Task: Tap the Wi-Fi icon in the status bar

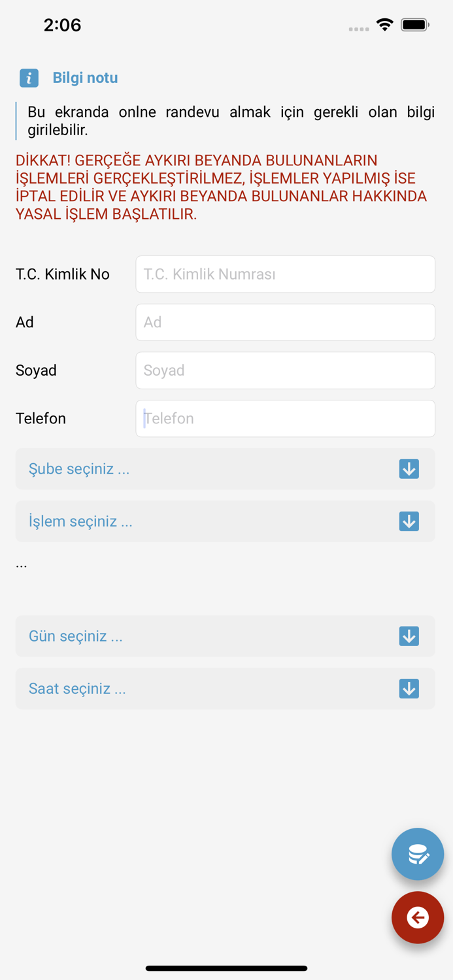Action: (x=384, y=24)
